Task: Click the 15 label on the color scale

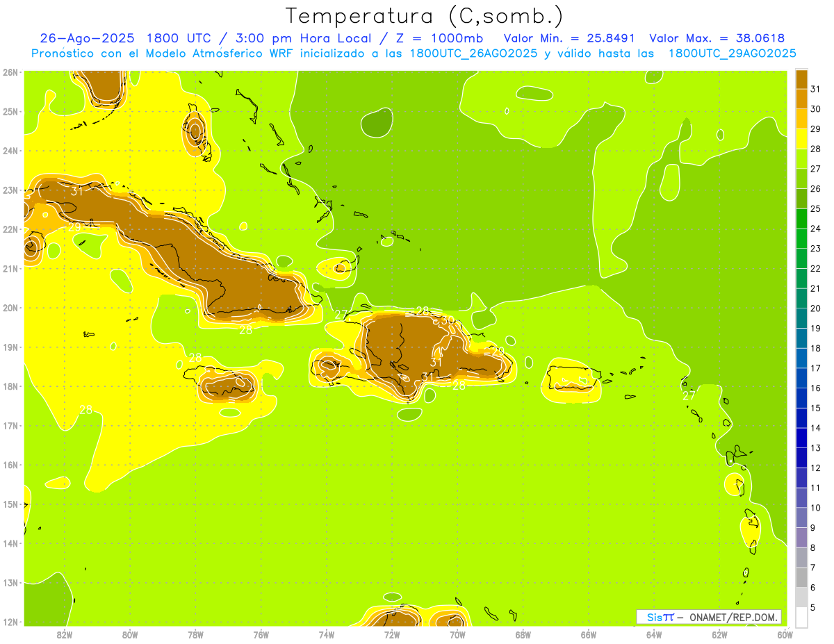Action: pos(816,408)
